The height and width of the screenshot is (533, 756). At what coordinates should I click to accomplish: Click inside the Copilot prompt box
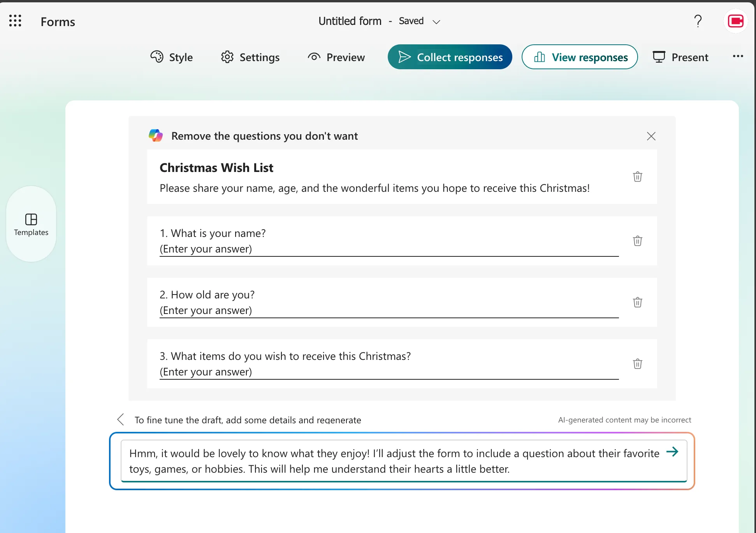tap(350, 461)
